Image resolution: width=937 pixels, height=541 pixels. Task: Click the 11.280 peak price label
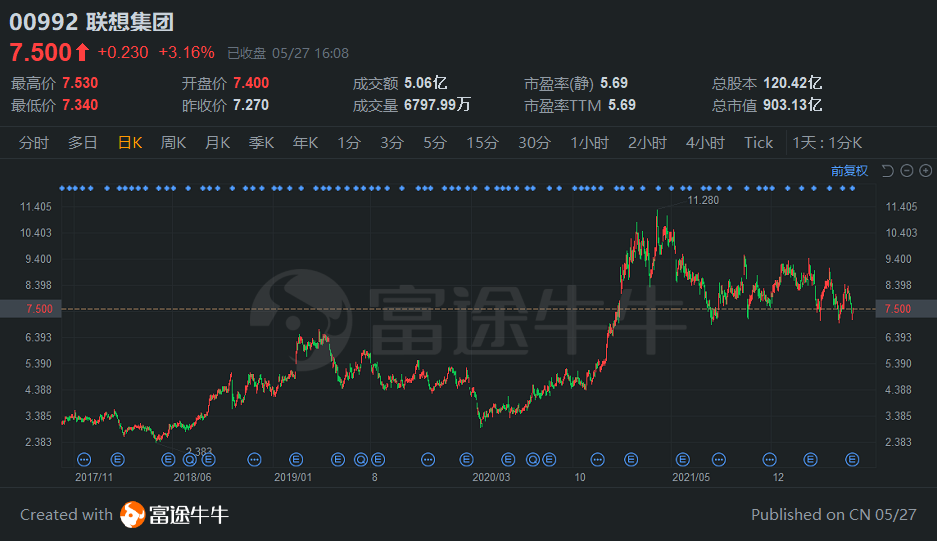click(x=703, y=200)
